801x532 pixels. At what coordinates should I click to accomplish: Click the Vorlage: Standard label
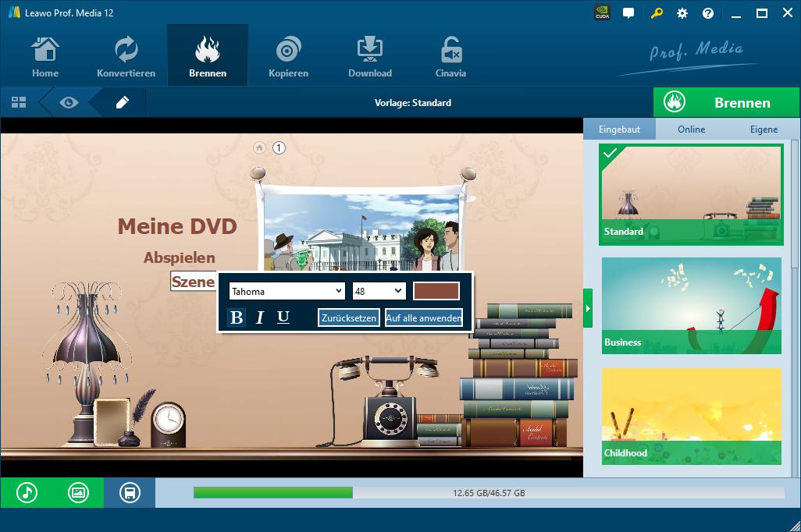coord(413,103)
